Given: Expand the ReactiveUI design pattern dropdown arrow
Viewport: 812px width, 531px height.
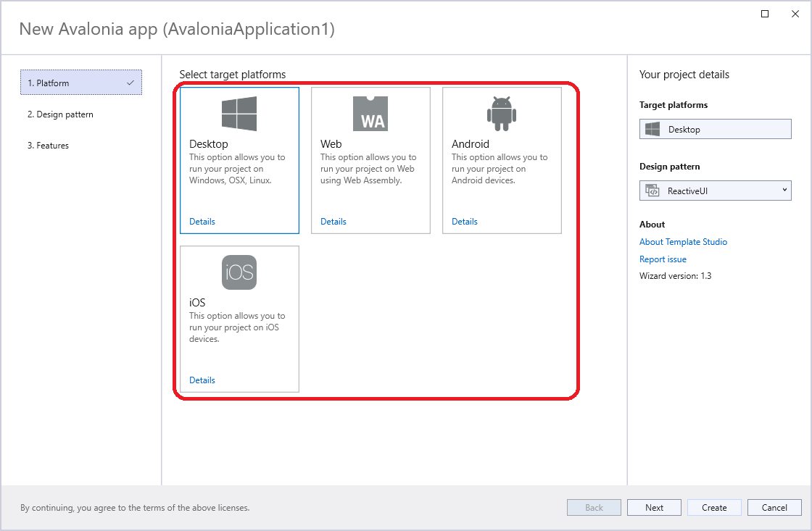Looking at the screenshot, I should point(784,190).
